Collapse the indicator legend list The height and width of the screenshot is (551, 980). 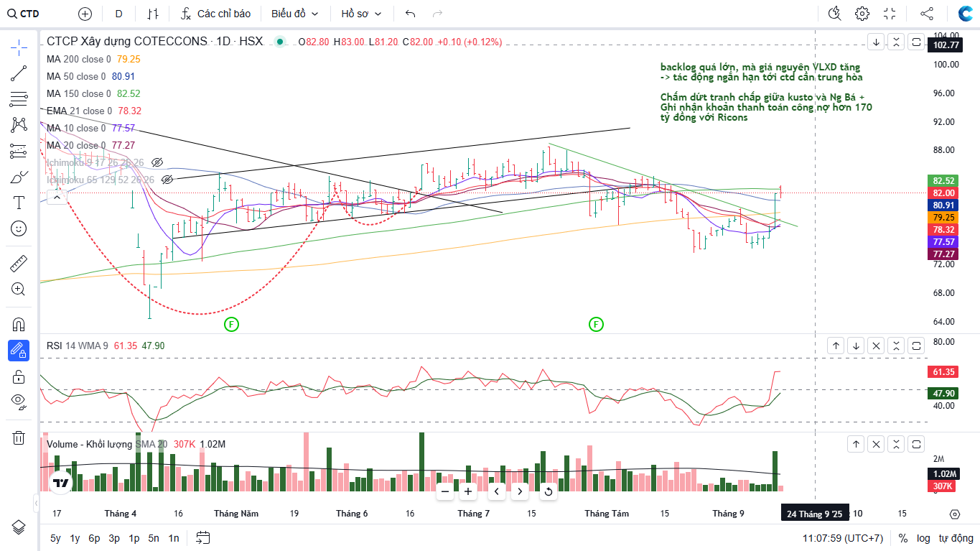pyautogui.click(x=57, y=195)
